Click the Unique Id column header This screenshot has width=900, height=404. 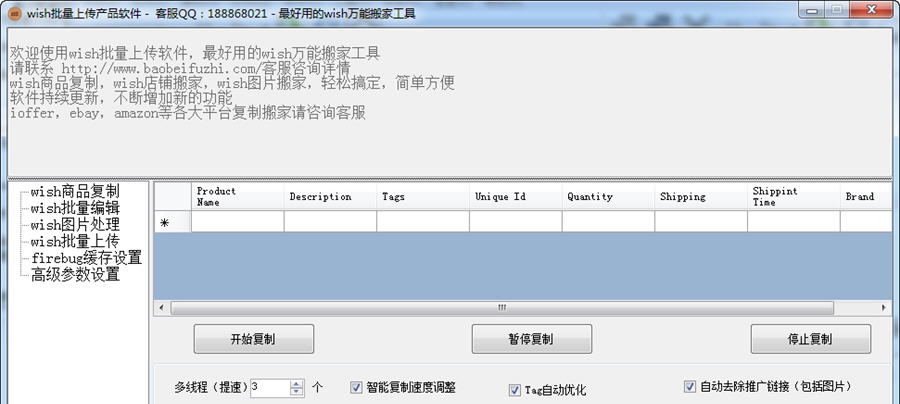click(x=516, y=196)
